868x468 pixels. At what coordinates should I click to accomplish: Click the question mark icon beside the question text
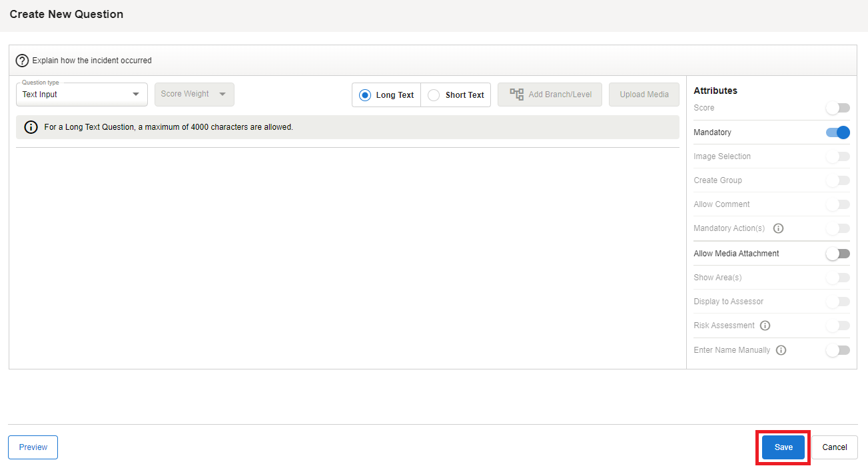pos(23,61)
